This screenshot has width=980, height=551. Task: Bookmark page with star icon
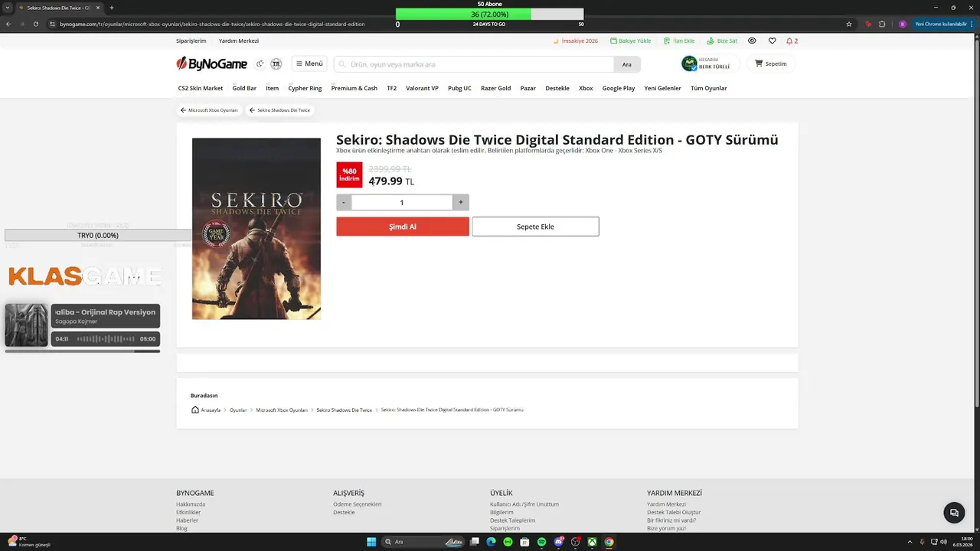point(849,24)
